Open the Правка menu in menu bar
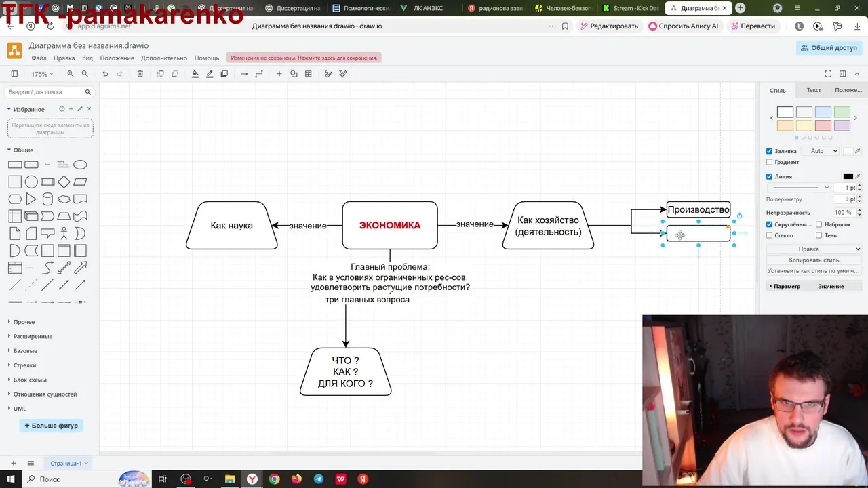 [x=64, y=58]
